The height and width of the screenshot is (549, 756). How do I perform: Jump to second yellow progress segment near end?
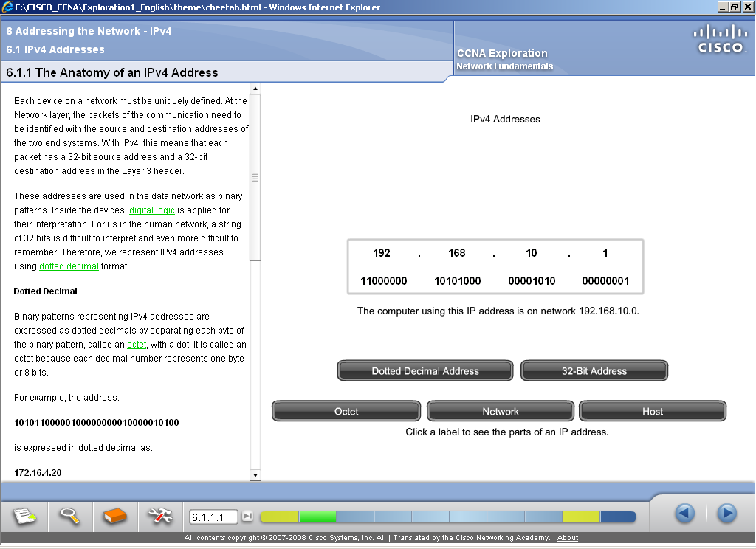[581, 517]
